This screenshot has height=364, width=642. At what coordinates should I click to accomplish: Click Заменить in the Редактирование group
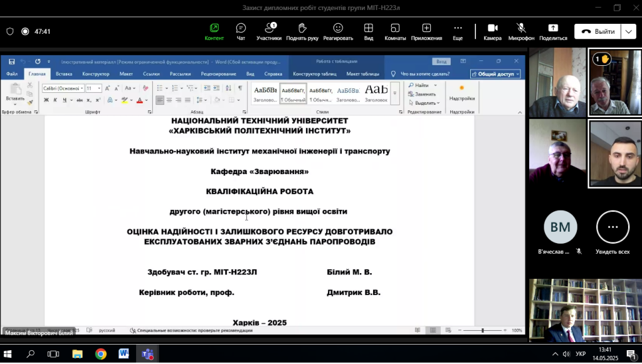[x=422, y=94]
